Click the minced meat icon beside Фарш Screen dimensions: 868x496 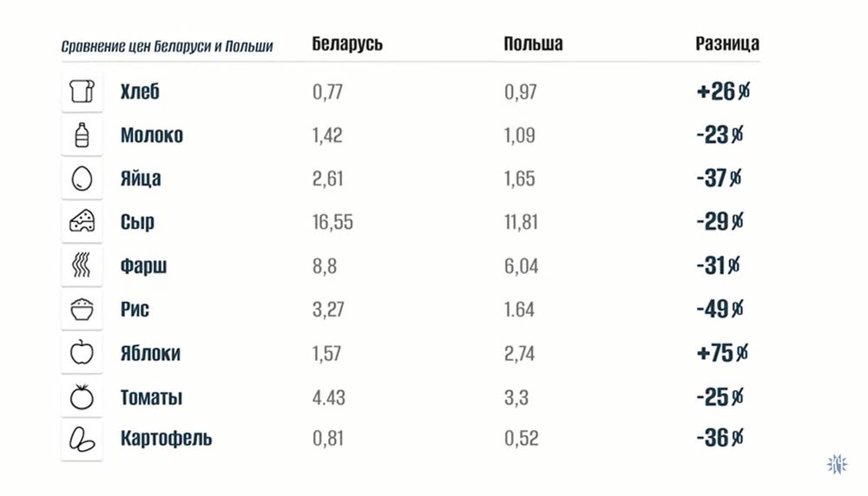[x=82, y=265]
